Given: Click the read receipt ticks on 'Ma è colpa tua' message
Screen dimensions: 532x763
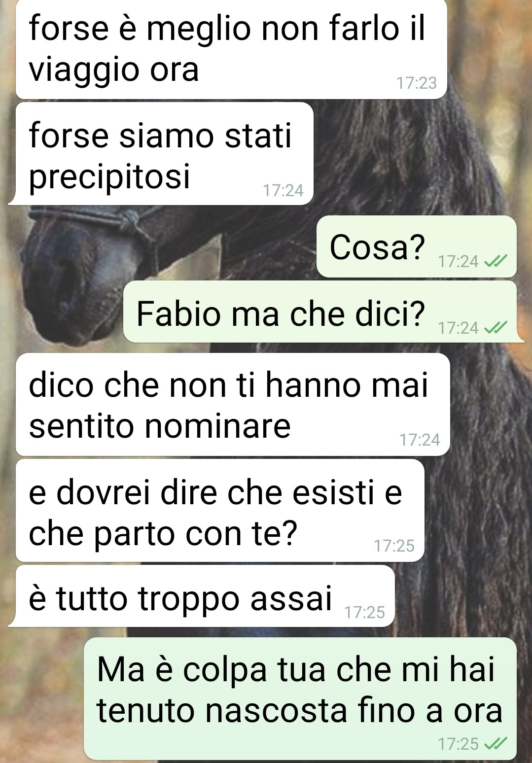Looking at the screenshot, I should tap(496, 744).
